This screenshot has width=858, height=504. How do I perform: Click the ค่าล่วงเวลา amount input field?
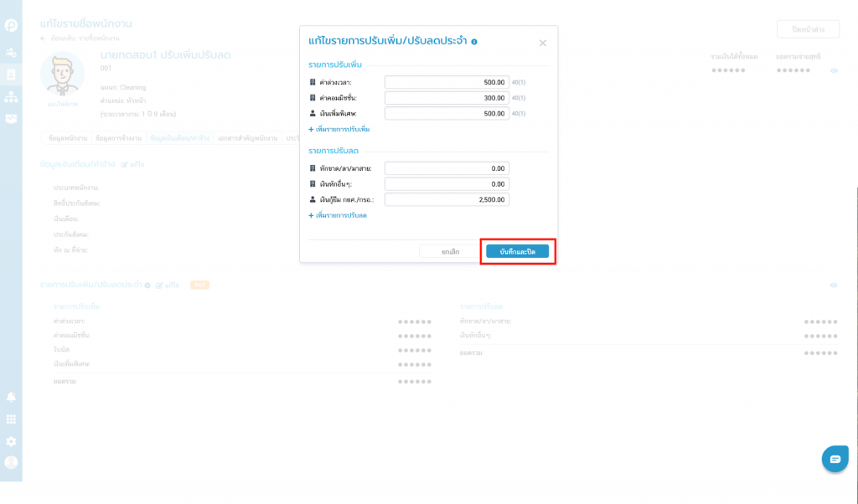point(447,82)
